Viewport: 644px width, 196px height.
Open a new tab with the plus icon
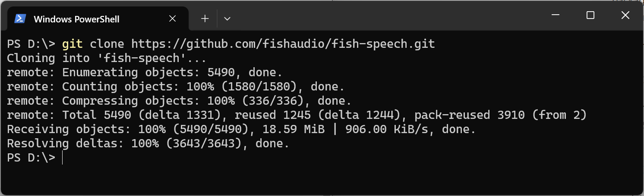205,19
